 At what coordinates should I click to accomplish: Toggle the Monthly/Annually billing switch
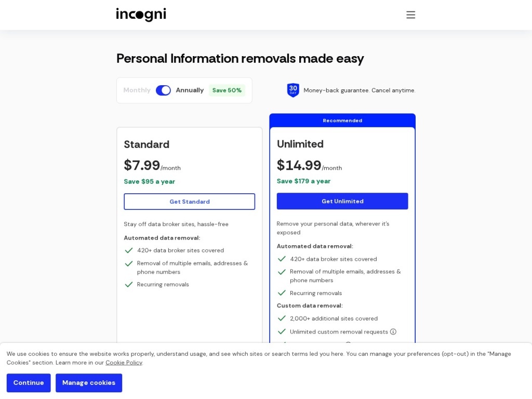pyautogui.click(x=163, y=90)
